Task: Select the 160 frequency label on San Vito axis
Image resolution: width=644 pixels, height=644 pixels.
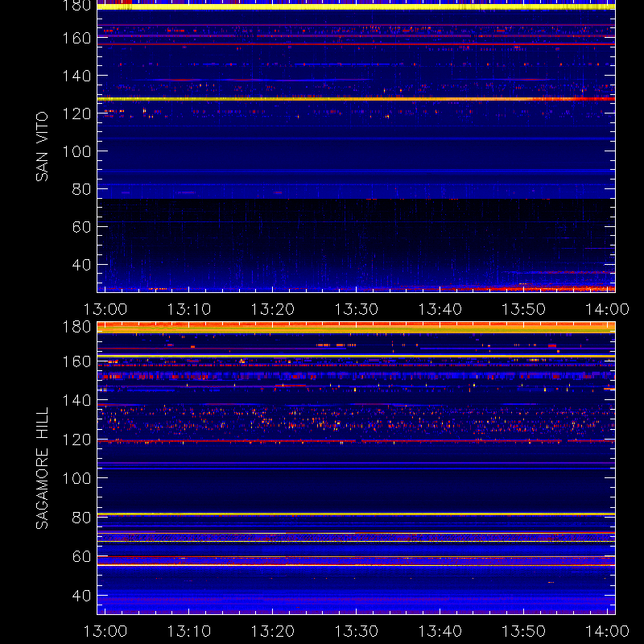Action: [x=76, y=38]
